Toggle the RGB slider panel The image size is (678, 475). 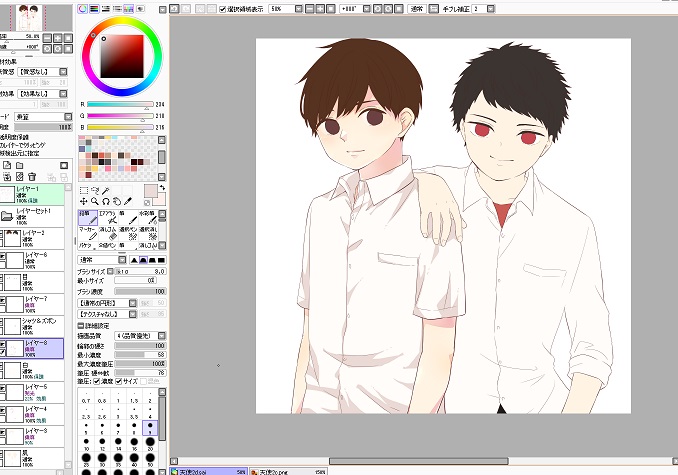pyautogui.click(x=94, y=9)
